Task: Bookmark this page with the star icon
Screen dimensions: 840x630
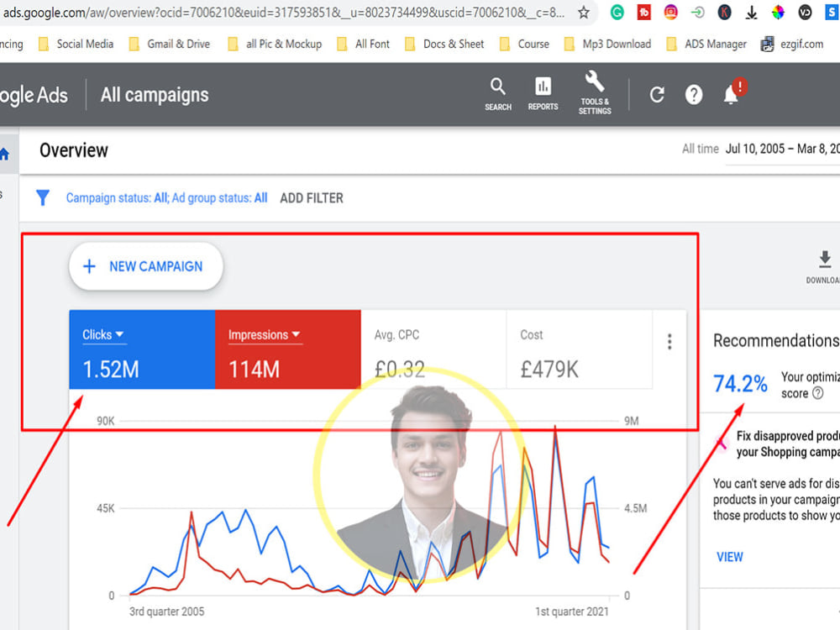Action: pos(584,13)
